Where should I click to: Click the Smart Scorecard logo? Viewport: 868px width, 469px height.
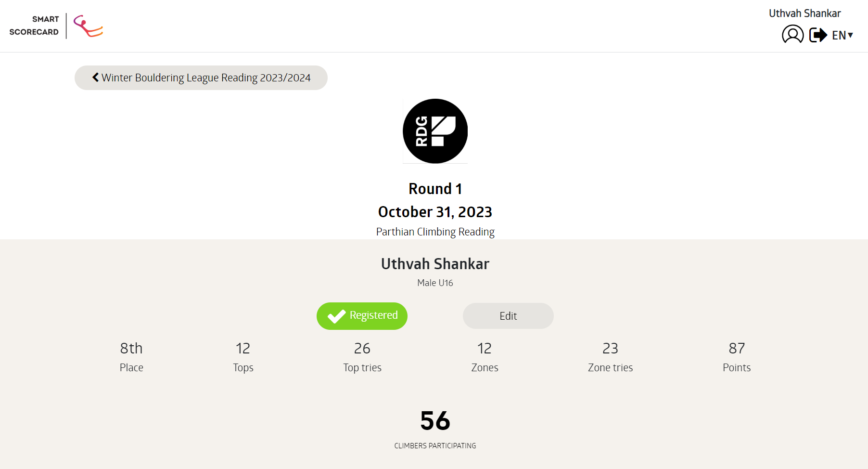[x=56, y=26]
